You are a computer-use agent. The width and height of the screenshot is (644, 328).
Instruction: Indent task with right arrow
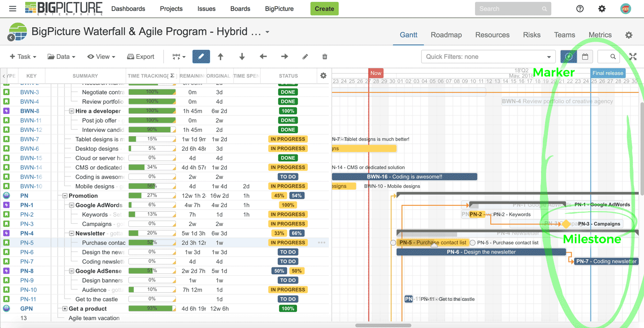click(284, 57)
